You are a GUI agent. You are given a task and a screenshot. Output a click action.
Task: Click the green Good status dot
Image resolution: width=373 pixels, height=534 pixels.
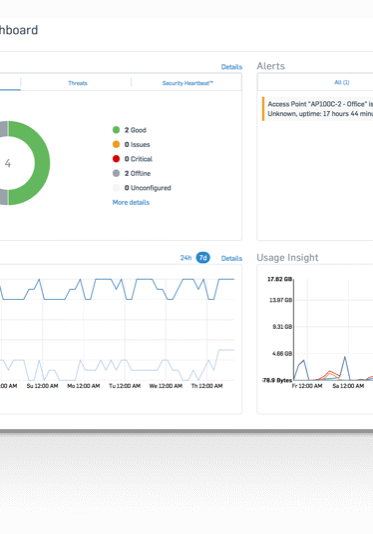click(x=116, y=130)
